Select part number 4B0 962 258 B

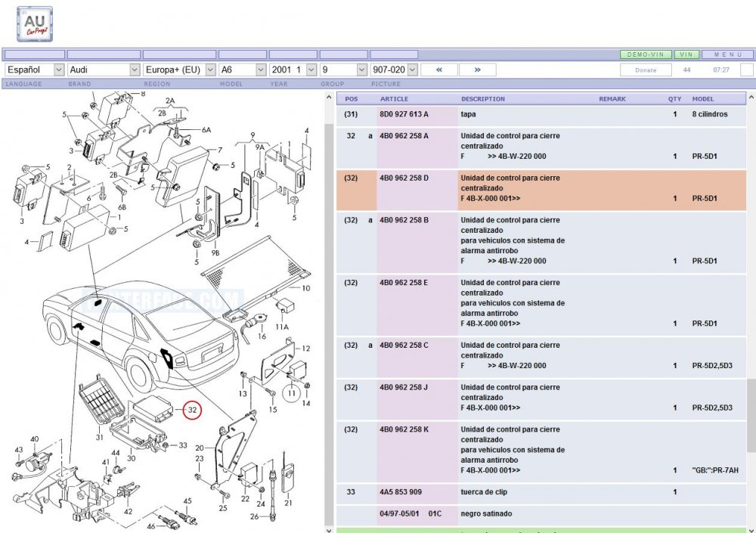click(404, 220)
